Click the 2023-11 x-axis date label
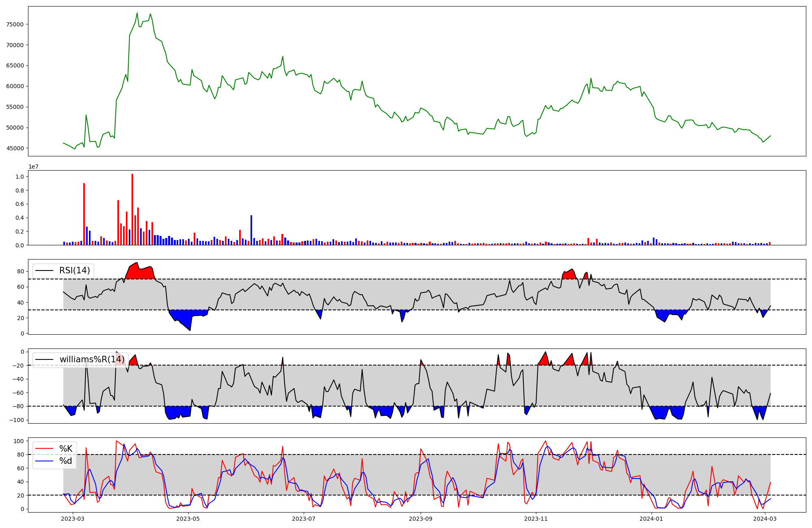The width and height of the screenshot is (812, 528). [536, 519]
